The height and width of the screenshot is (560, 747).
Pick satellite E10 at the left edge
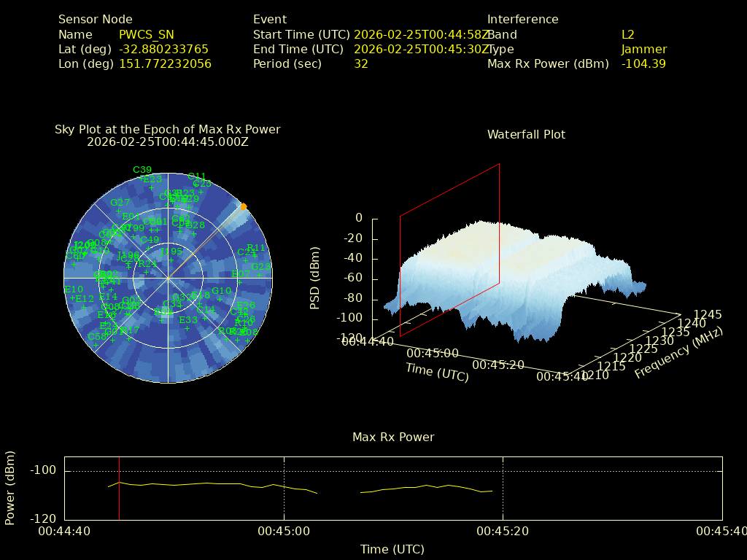pos(73,290)
